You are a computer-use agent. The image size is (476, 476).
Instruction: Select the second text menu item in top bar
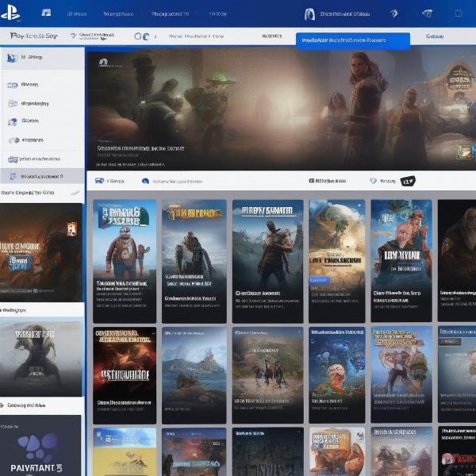(x=118, y=14)
